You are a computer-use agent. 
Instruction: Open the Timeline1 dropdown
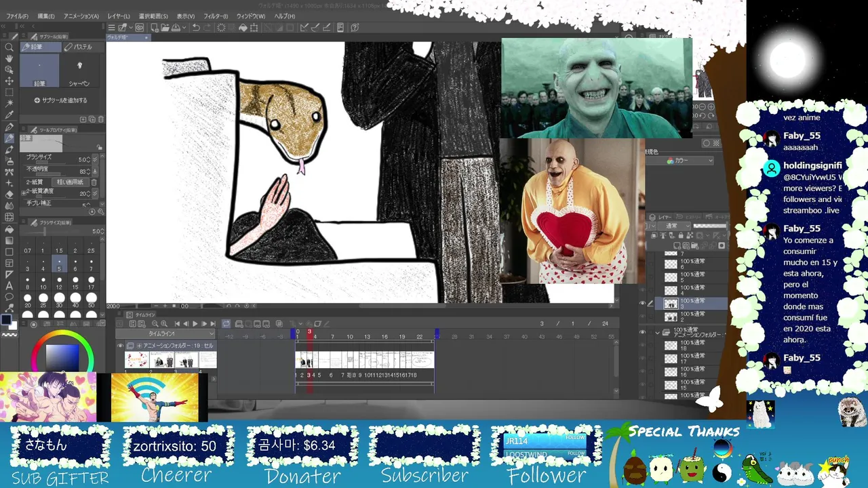click(165, 334)
